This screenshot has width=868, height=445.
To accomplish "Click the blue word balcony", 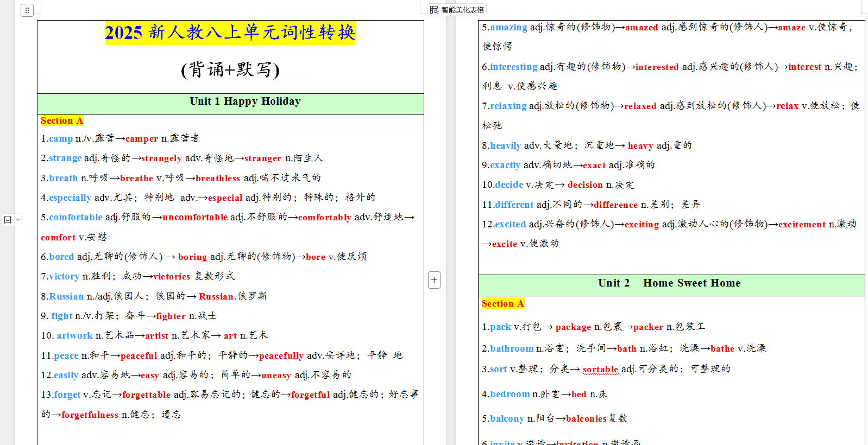I will 507,419.
